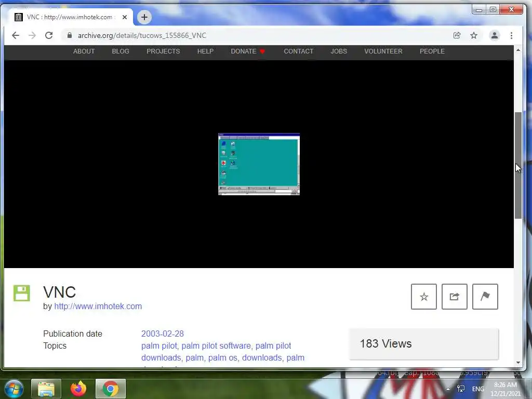Open the http://www.imhotek.com author link
Screen dimensions: 532x399
pos(98,306)
